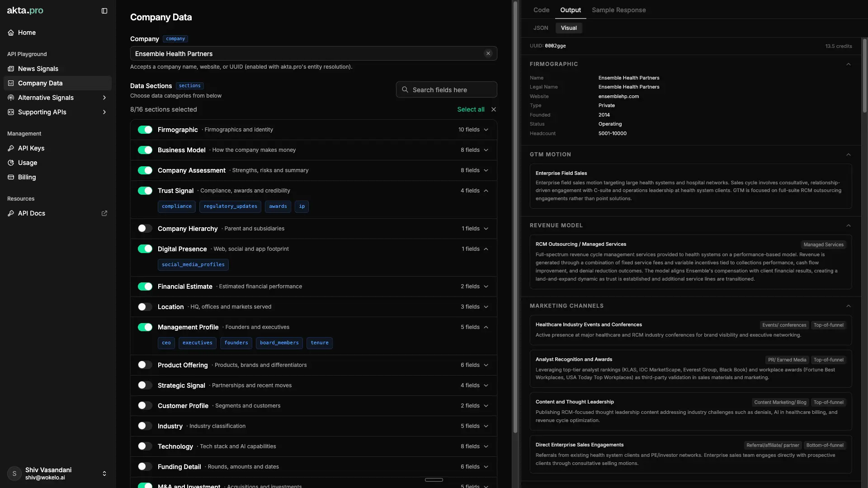Click the Company Data sidebar icon

coord(11,83)
